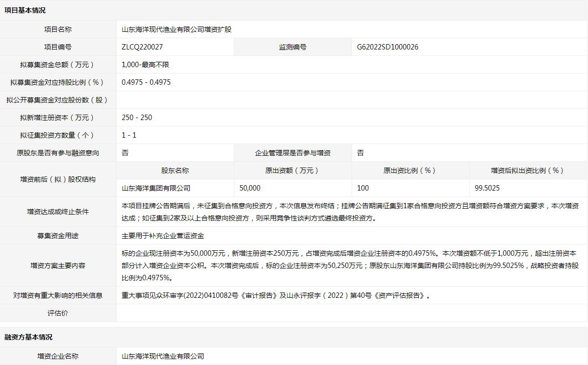588x365 pixels.
Task: Click text starting 重大事项见众环审字
Action: (x=277, y=295)
